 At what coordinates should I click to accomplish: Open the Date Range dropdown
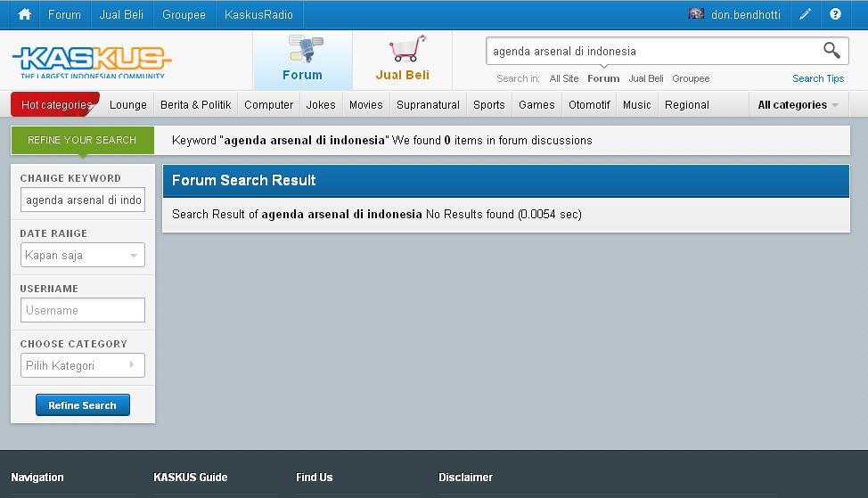pyautogui.click(x=82, y=256)
